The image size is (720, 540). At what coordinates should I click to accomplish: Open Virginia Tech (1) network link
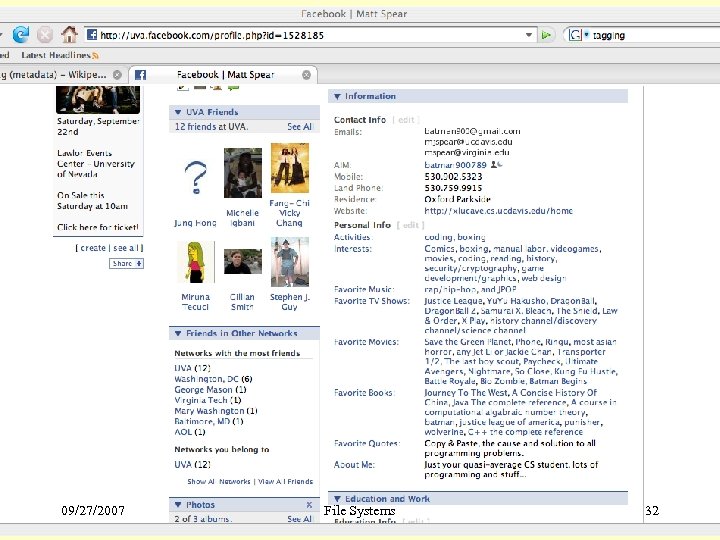208,400
